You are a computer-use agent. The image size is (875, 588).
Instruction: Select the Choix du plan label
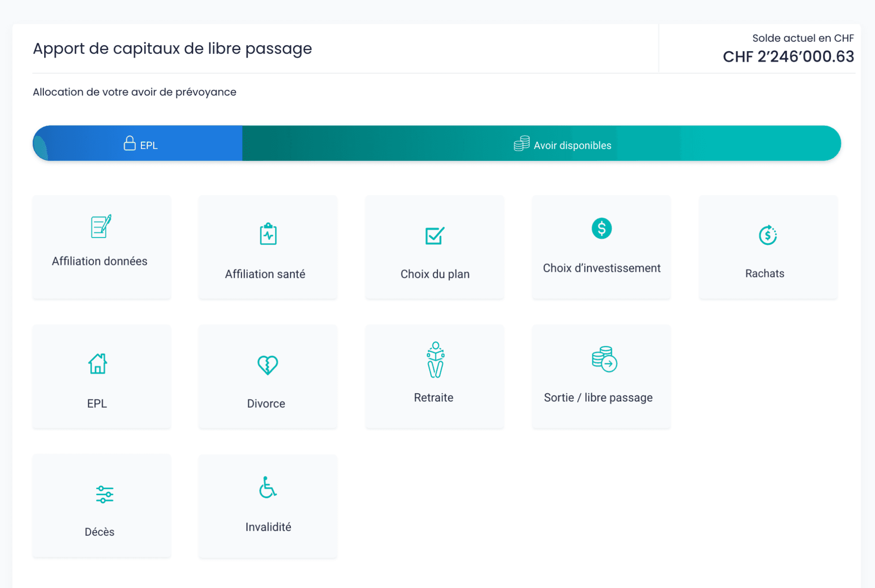point(435,274)
